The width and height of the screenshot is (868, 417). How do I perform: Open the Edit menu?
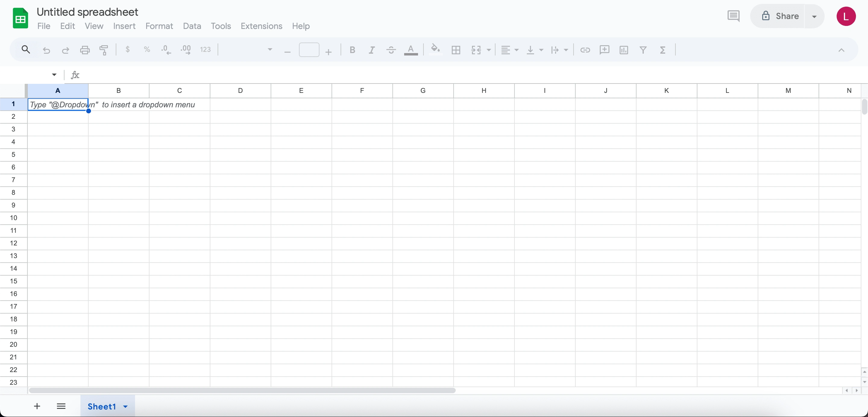68,26
